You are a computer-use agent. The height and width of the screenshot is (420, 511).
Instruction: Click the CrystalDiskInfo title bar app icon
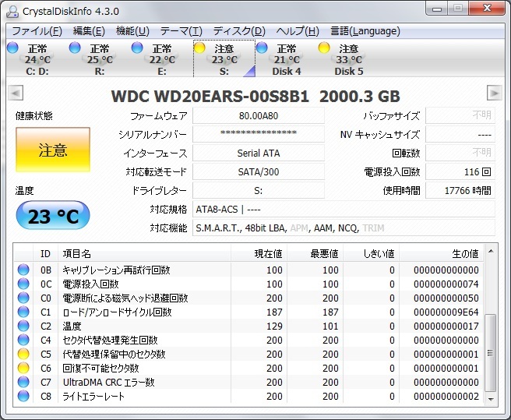(12, 11)
